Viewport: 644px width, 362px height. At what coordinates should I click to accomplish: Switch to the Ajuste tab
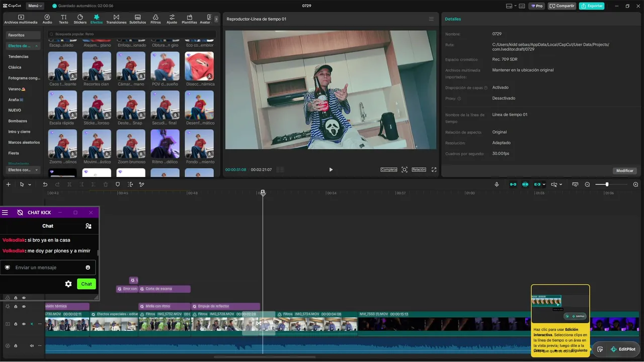tap(172, 19)
